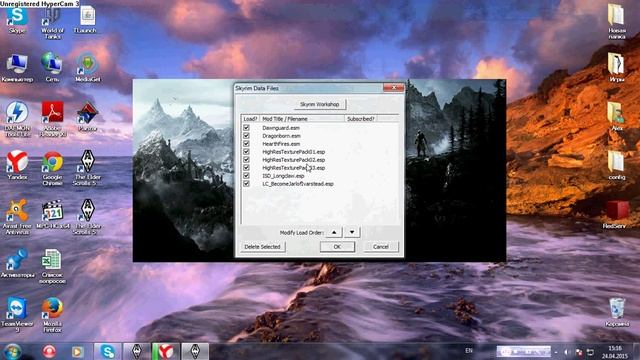The width and height of the screenshot is (640, 360).
Task: Uncheck the Dawnguard.esm load checkbox
Action: pyautogui.click(x=246, y=127)
